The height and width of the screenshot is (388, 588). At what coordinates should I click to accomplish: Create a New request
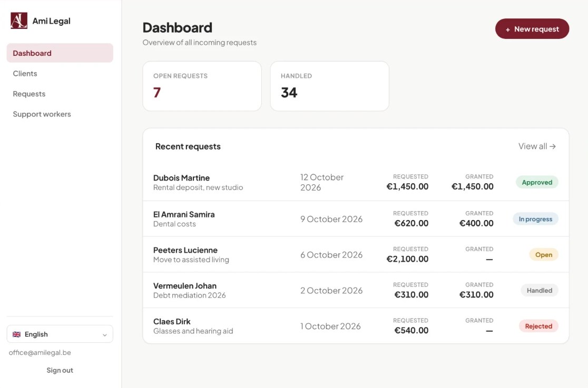coord(532,29)
